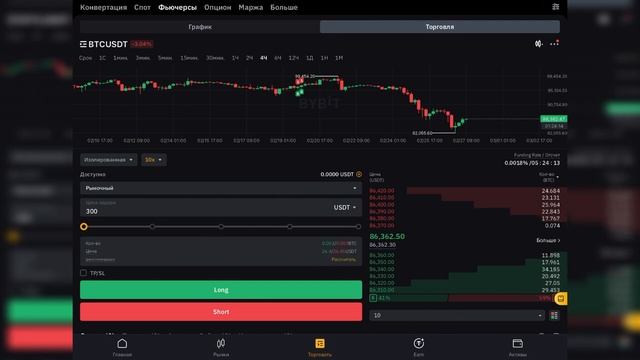Open the Изолированная margin mode dropdown
Screen dimensions: 640x360
[109, 160]
